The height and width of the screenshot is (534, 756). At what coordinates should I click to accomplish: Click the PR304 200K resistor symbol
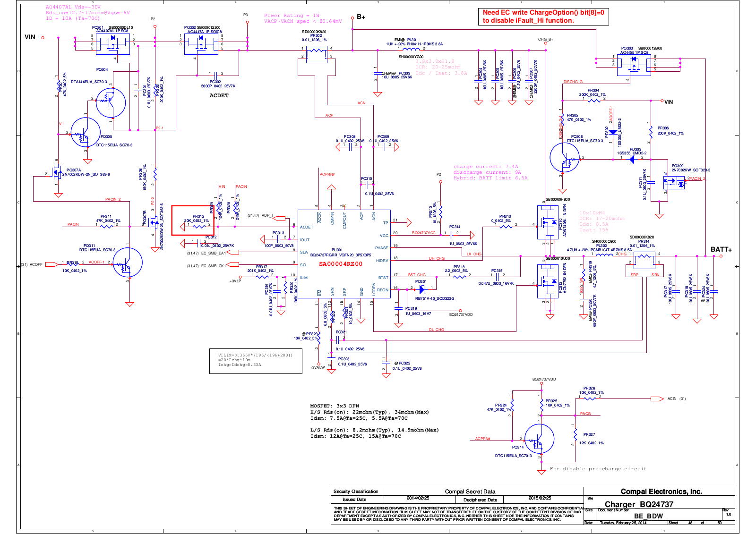click(593, 100)
